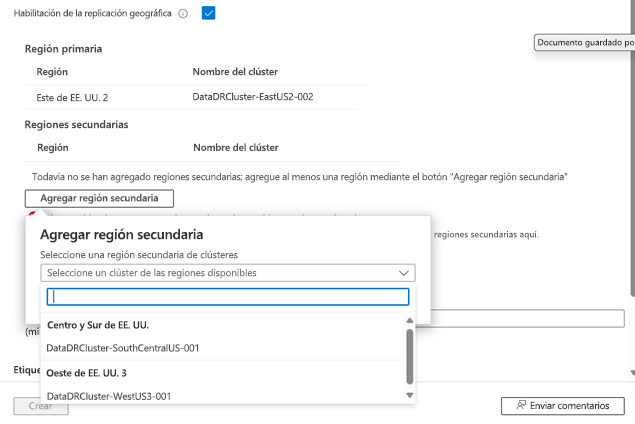
Task: Uncheck the geographic replication checkbox
Action: tap(208, 13)
